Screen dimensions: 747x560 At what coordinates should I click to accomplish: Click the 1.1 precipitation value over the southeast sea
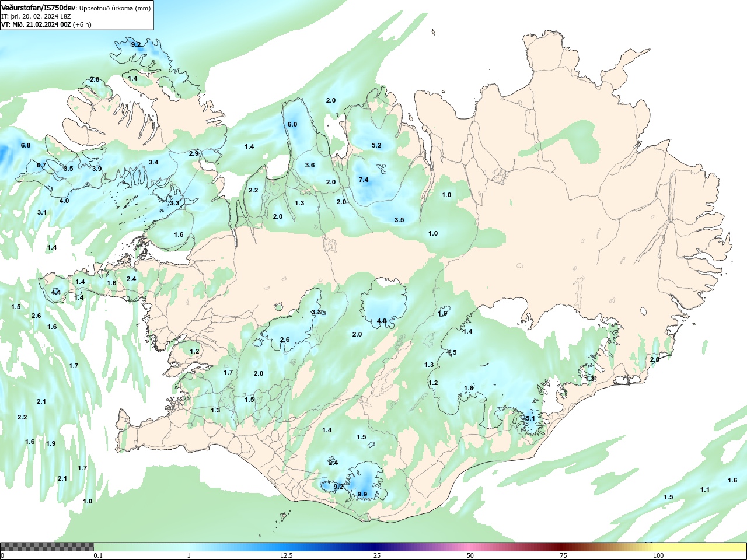[705, 489]
